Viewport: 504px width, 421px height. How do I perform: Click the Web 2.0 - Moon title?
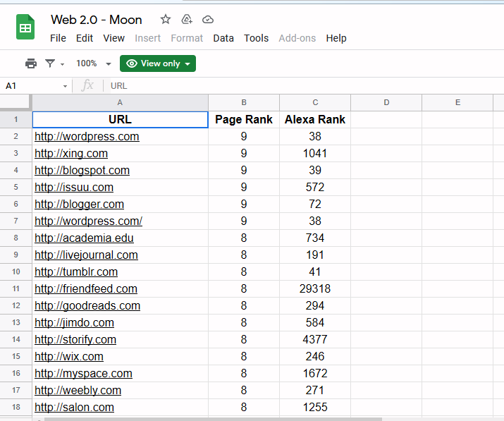(x=97, y=20)
